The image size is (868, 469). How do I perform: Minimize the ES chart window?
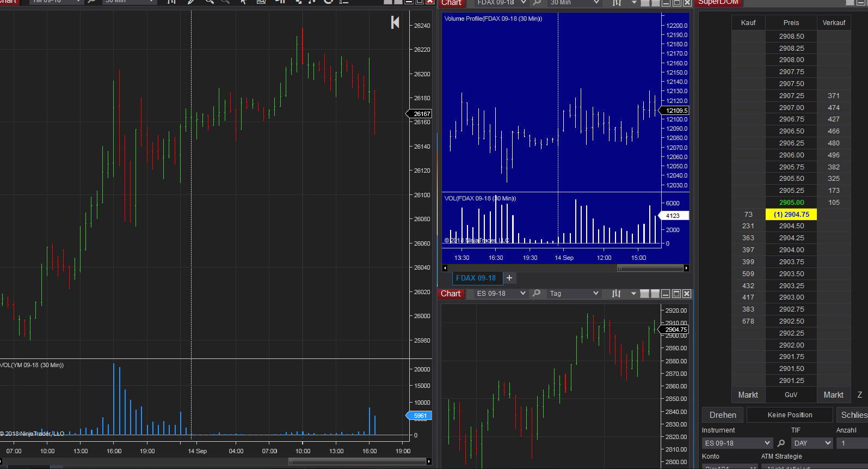point(666,294)
